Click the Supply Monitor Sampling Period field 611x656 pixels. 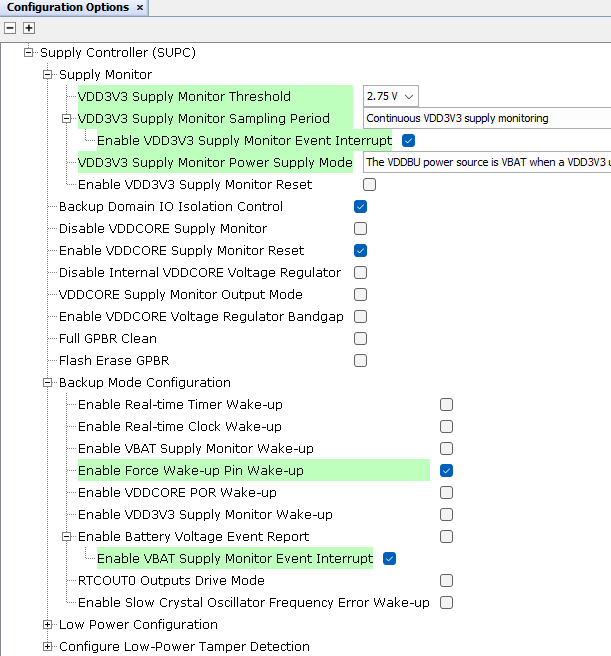click(x=486, y=118)
